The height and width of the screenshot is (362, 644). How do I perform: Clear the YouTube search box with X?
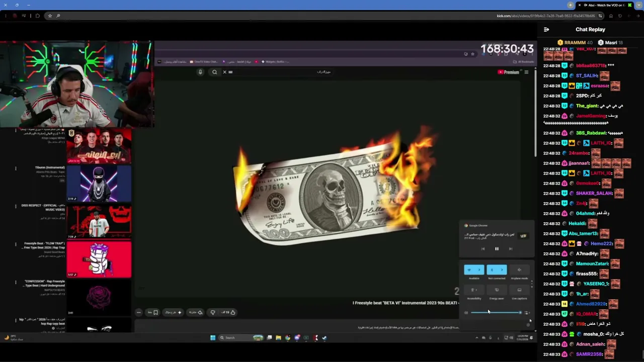pyautogui.click(x=224, y=72)
